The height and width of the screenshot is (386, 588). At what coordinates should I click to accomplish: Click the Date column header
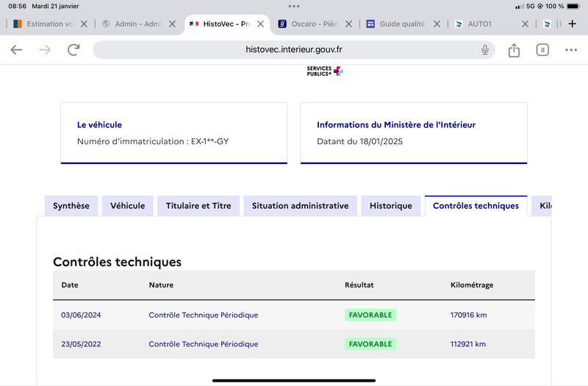coord(70,285)
